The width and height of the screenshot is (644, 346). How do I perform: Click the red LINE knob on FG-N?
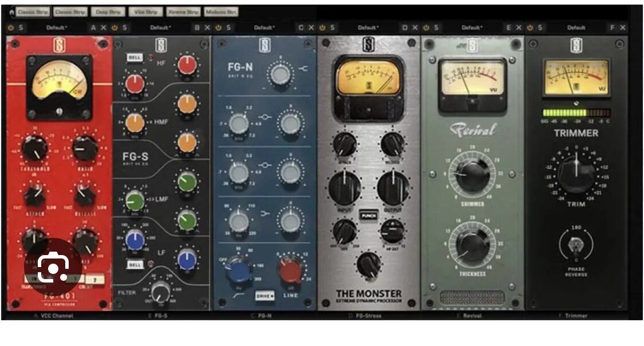point(290,271)
